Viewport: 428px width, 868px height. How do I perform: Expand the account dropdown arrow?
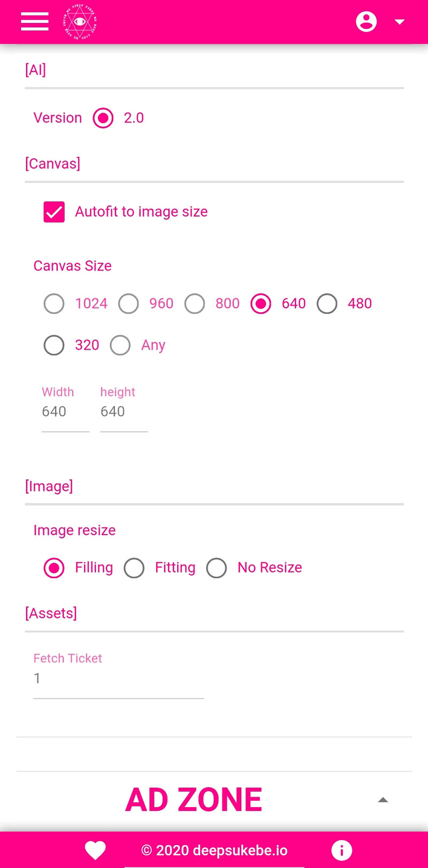click(399, 22)
